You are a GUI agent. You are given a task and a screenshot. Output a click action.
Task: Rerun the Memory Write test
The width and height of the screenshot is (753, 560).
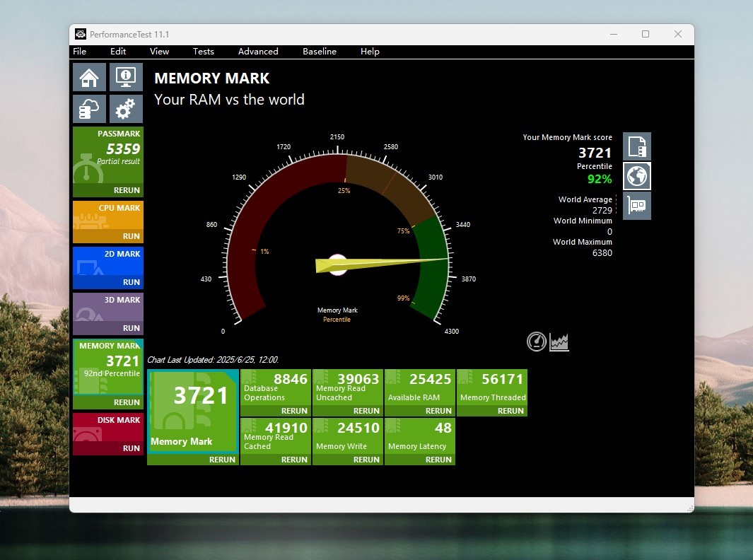tap(348, 460)
